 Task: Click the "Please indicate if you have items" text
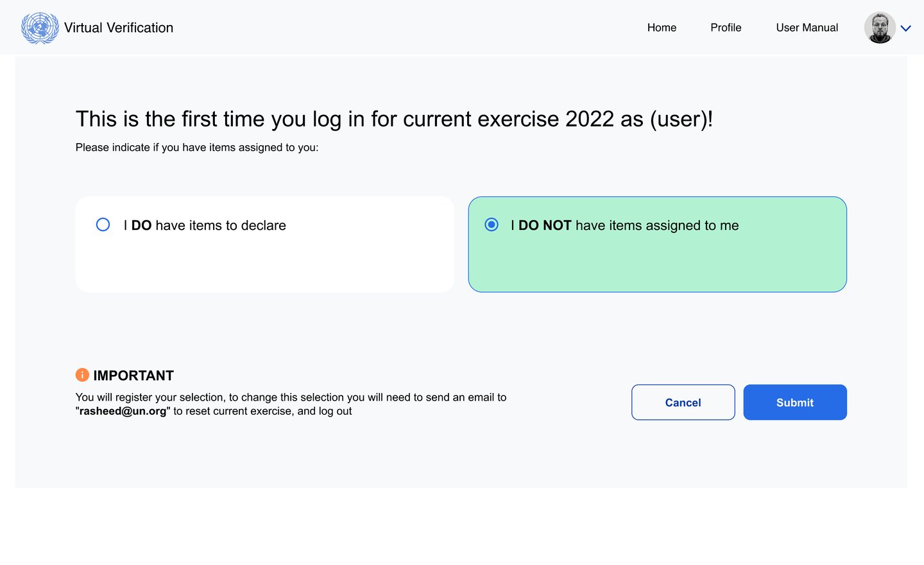point(197,148)
